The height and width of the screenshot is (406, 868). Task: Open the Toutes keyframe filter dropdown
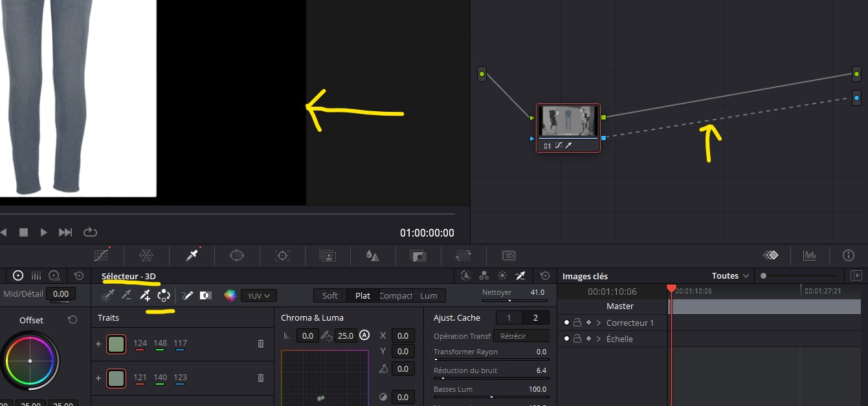coord(731,276)
